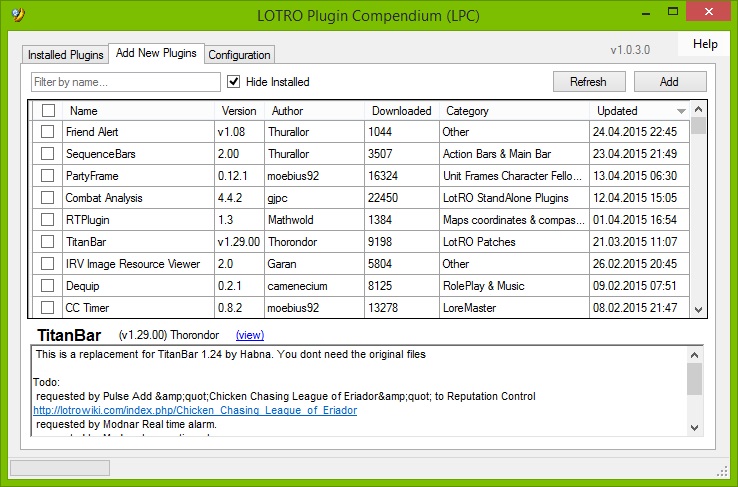The height and width of the screenshot is (487, 738).
Task: Open the Help menu
Action: tap(705, 44)
